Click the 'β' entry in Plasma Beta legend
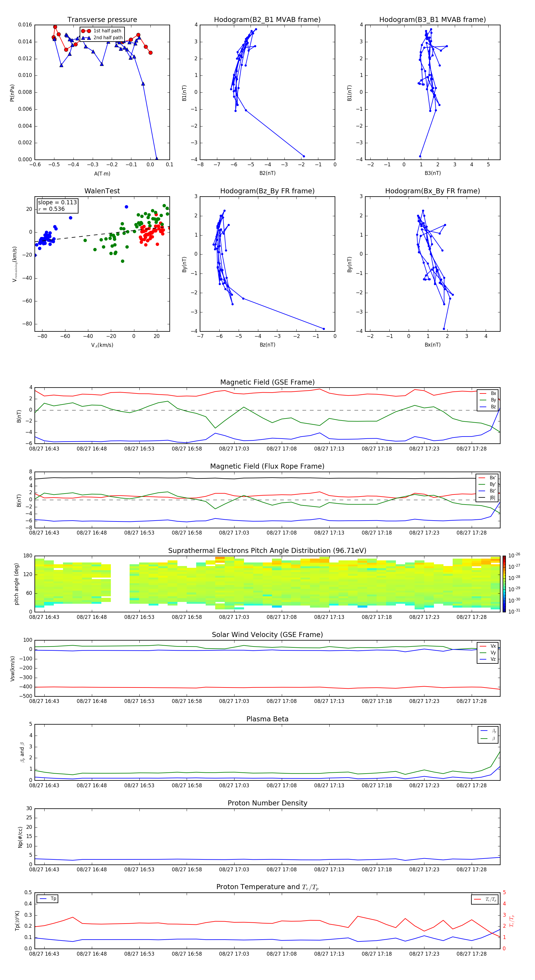535x980 pixels. click(488, 739)
